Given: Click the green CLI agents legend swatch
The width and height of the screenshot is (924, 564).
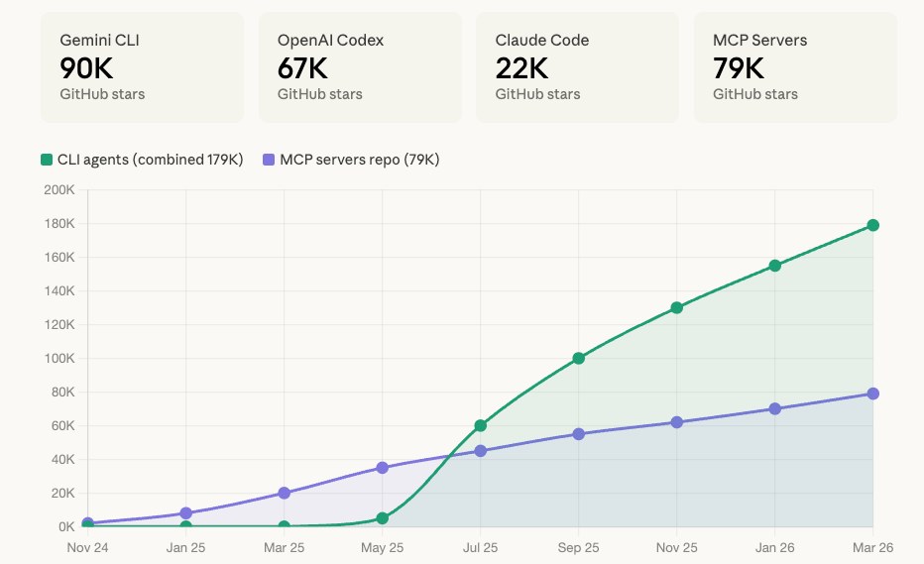Looking at the screenshot, I should click(47, 160).
